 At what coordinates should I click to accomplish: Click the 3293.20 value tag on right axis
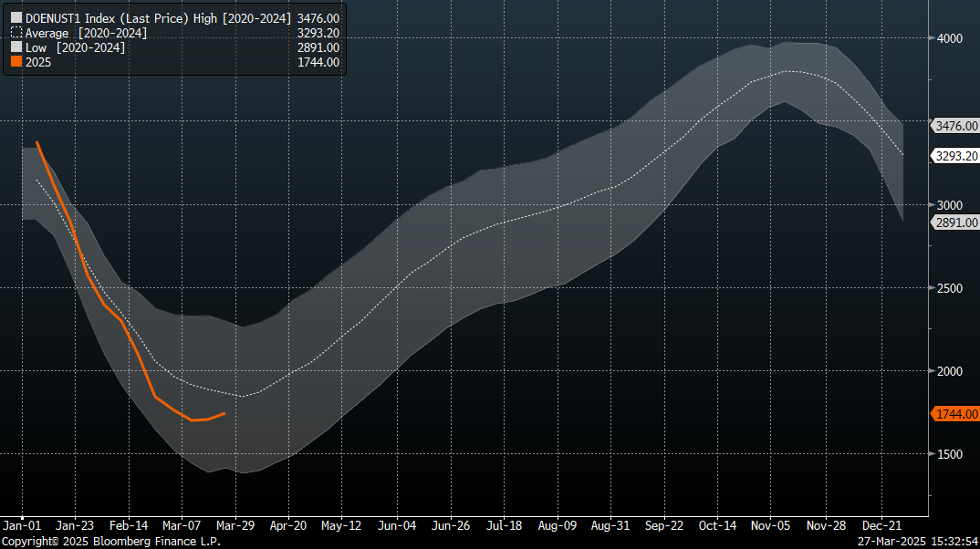click(x=956, y=156)
